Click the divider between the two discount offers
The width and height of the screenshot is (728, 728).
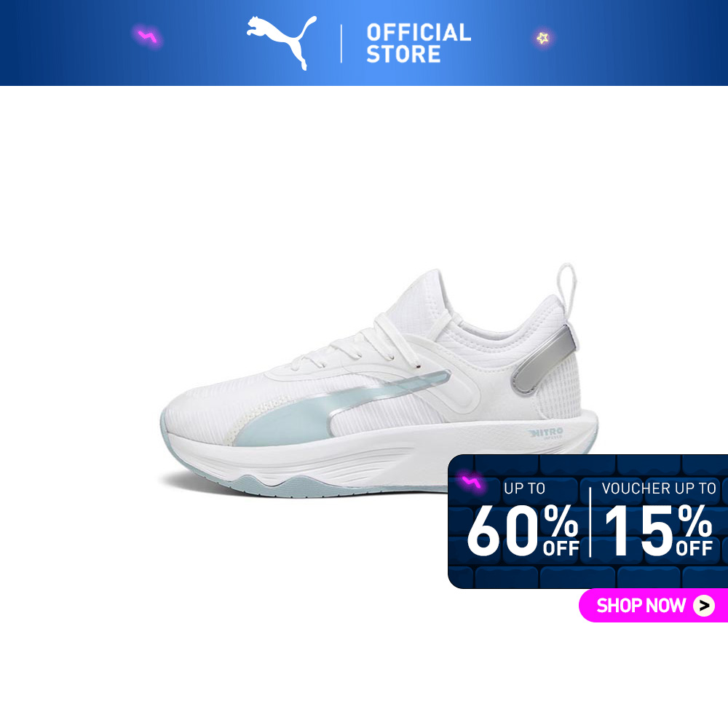[590, 522]
